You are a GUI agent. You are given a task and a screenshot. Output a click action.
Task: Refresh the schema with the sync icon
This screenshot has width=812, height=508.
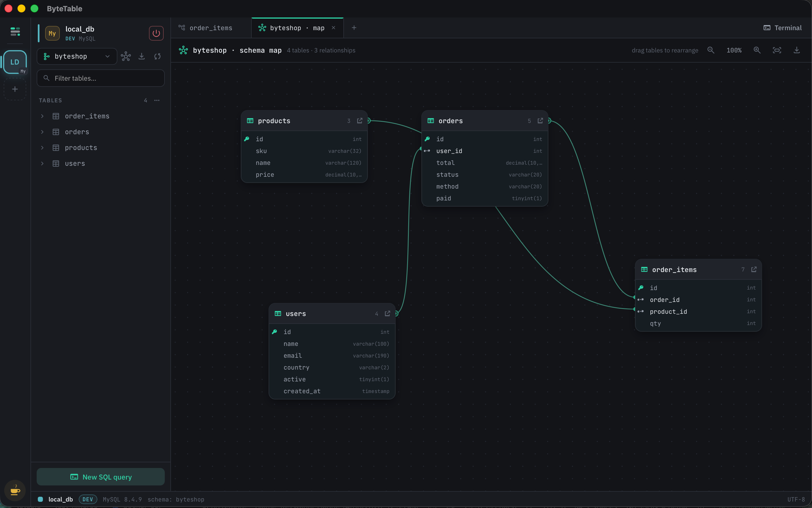[157, 56]
